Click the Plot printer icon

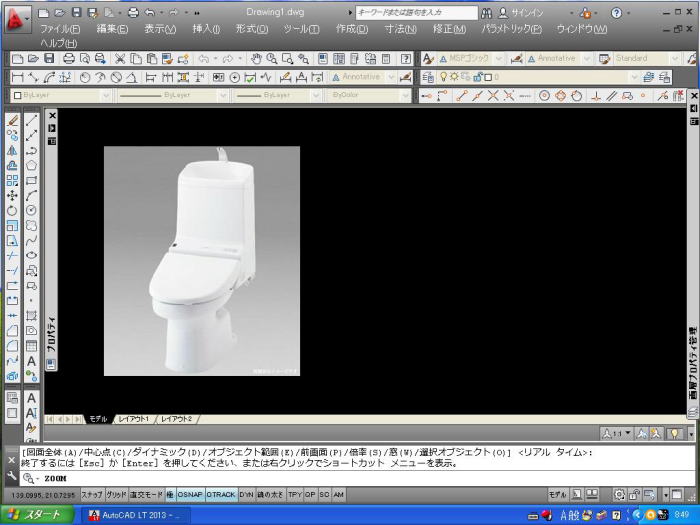coord(69,58)
